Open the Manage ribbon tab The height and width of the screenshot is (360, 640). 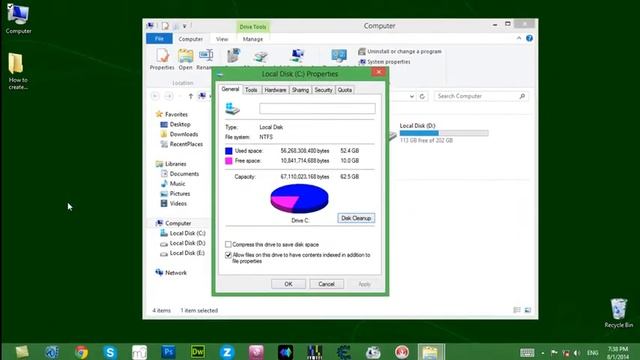[x=253, y=39]
